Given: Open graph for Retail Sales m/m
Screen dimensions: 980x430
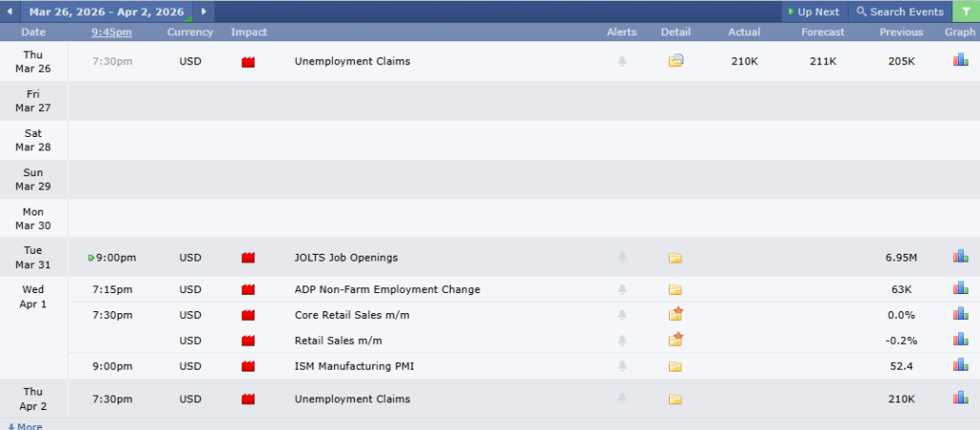Looking at the screenshot, I should (x=960, y=339).
